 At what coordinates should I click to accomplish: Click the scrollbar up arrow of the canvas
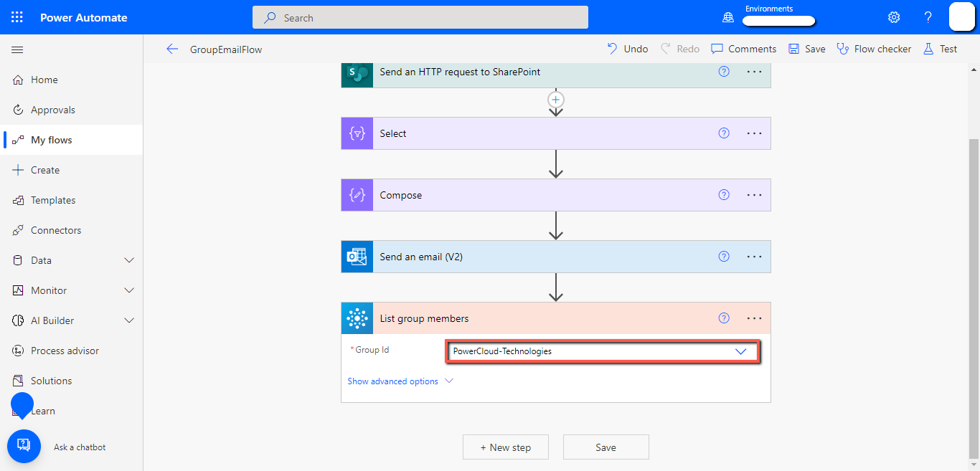pos(974,69)
